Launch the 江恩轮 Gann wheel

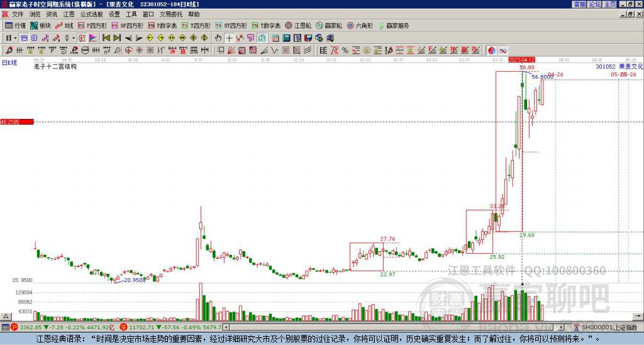click(x=298, y=25)
